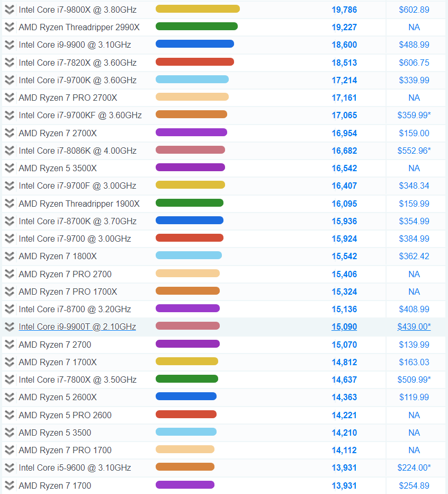Click the $339.99 price link
Image resolution: width=448 pixels, height=494 pixels.
click(x=414, y=81)
